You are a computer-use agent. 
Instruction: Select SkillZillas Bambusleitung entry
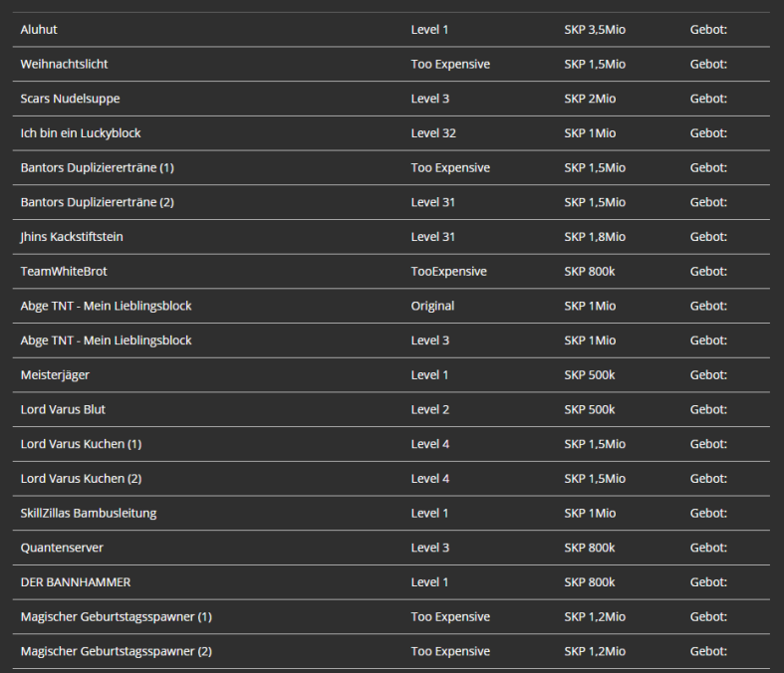point(391,513)
